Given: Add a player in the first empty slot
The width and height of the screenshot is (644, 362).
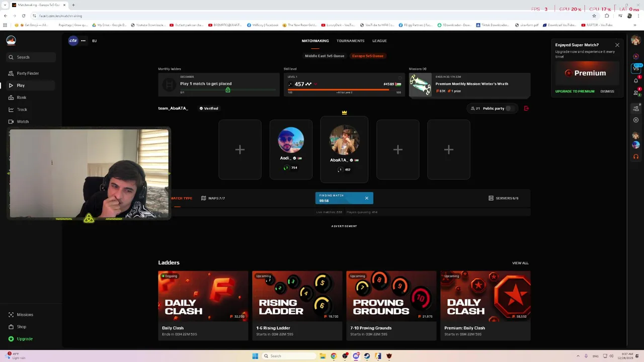Looking at the screenshot, I should 240,150.
